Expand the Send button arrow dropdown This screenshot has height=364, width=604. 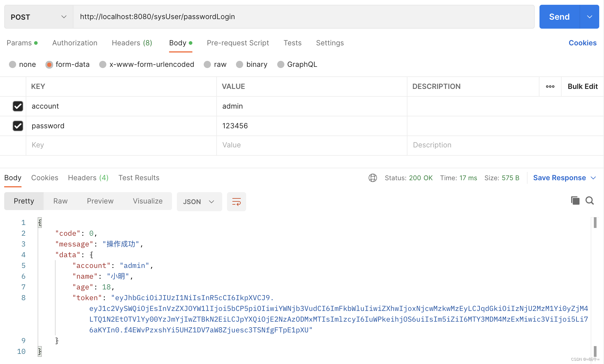589,17
